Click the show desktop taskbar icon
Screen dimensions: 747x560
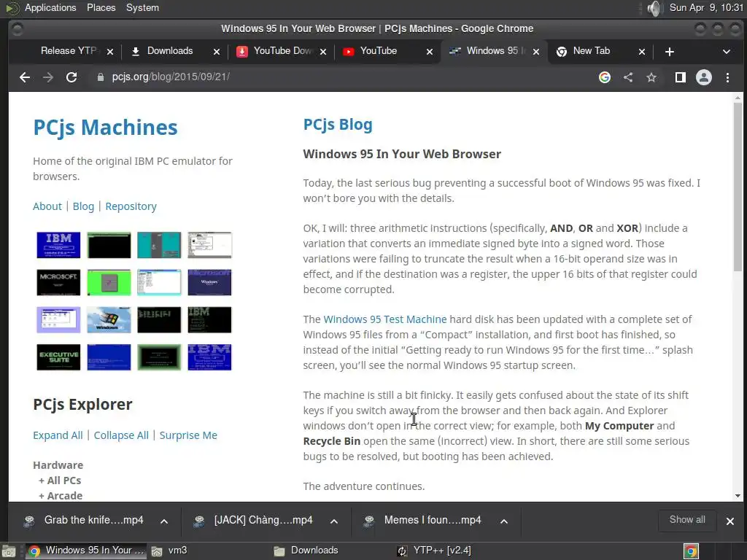click(x=9, y=551)
